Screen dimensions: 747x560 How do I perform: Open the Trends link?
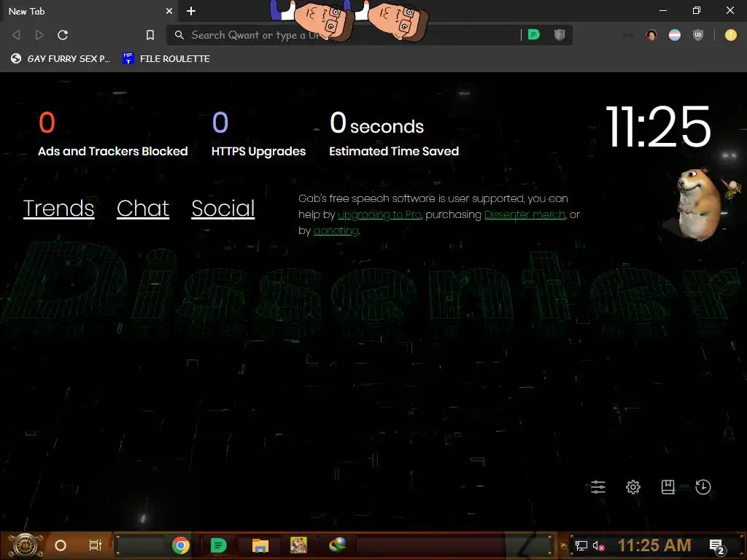[58, 208]
